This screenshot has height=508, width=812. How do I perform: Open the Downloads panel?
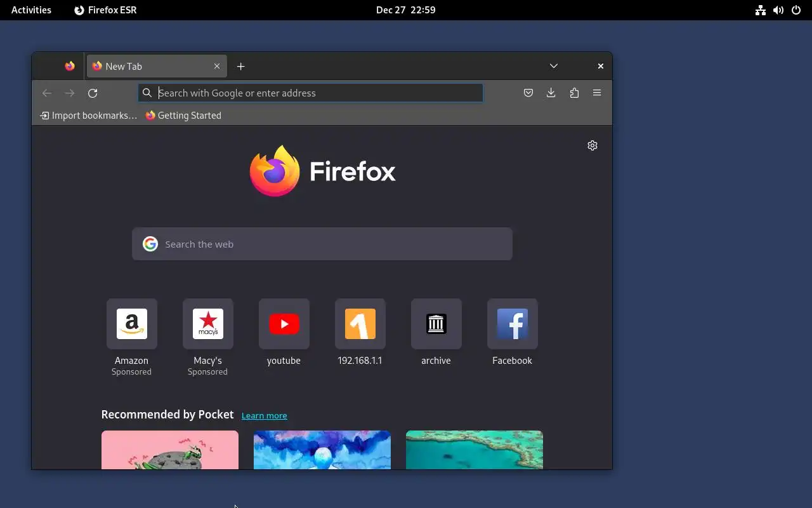point(551,93)
